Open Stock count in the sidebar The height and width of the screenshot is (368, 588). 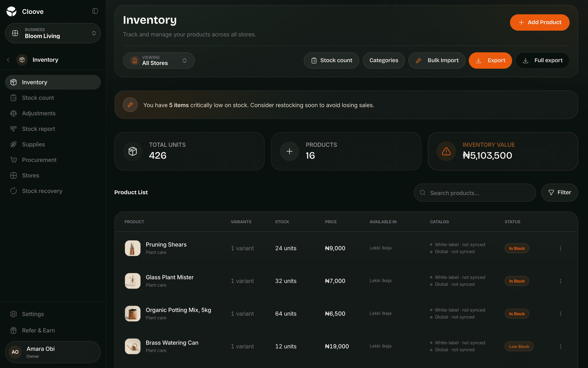[x=53, y=98]
